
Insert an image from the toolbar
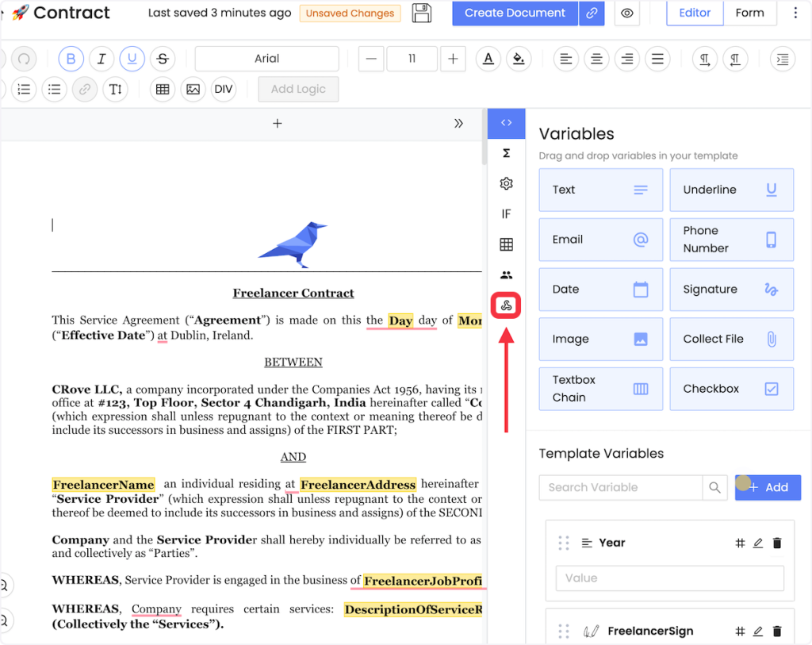pos(193,90)
